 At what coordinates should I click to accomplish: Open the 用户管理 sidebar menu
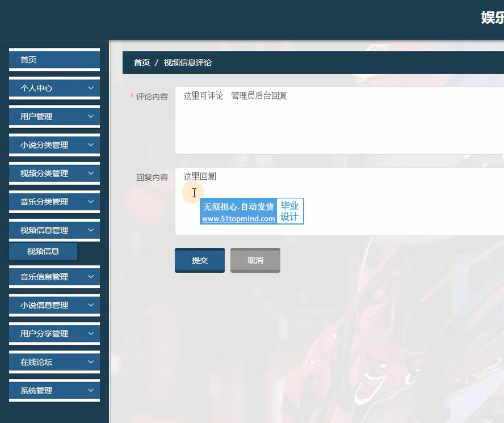click(54, 117)
